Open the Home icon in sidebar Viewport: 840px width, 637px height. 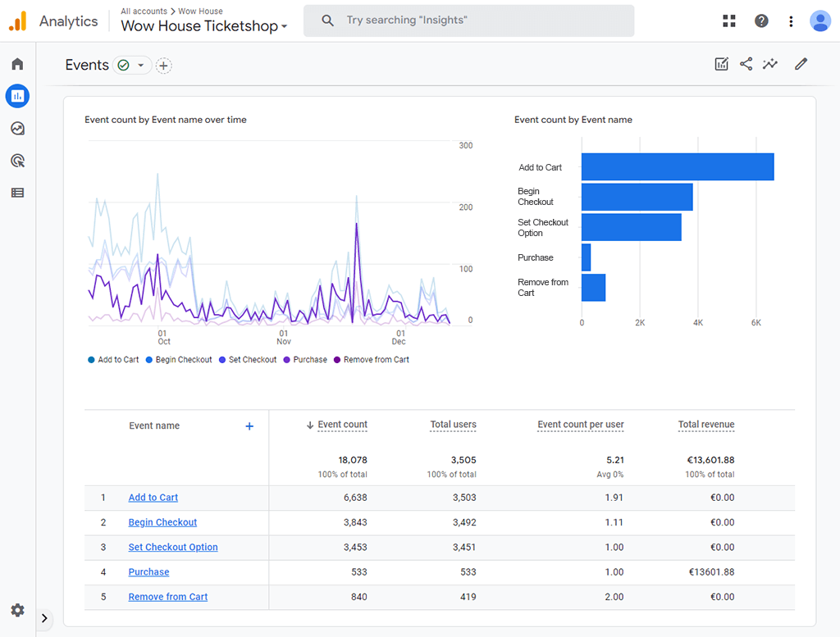[x=17, y=64]
